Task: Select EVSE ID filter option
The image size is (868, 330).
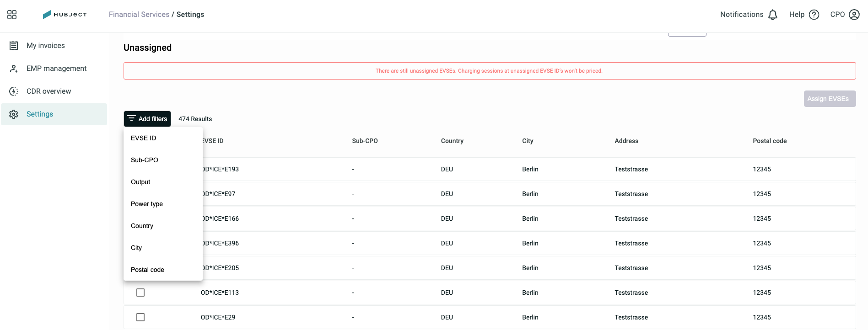Action: [x=163, y=138]
